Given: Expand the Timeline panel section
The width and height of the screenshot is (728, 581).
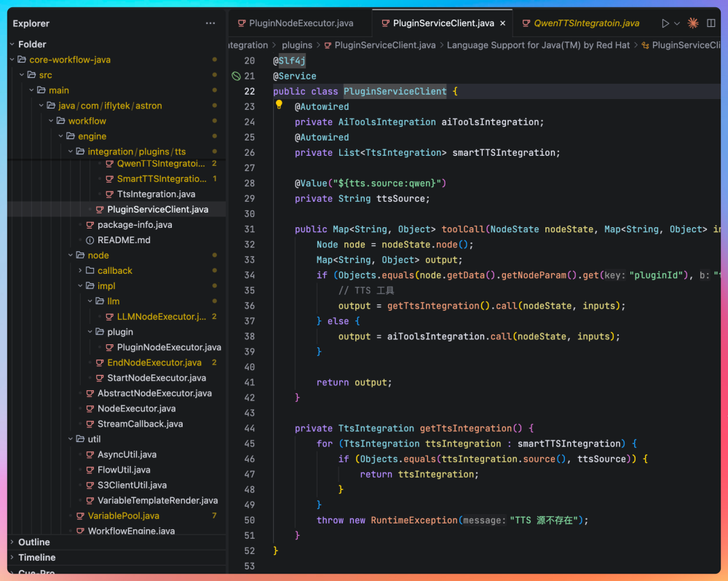Looking at the screenshot, I should [x=36, y=558].
